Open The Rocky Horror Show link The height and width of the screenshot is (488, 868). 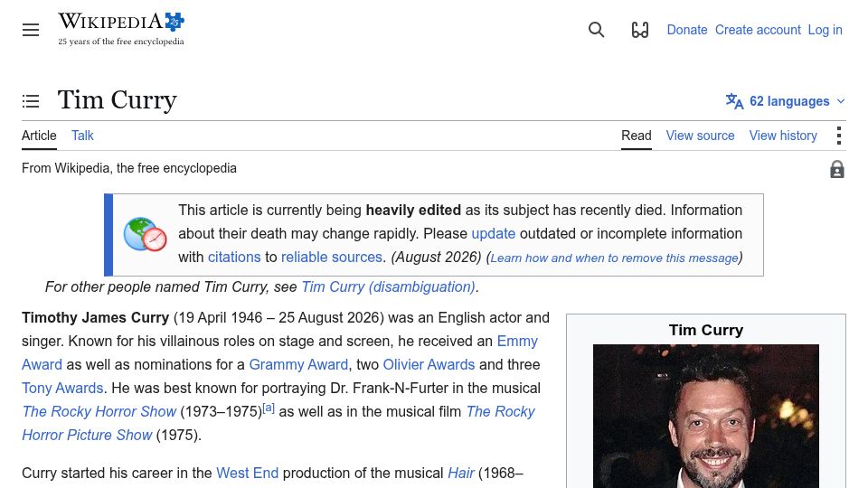click(99, 412)
